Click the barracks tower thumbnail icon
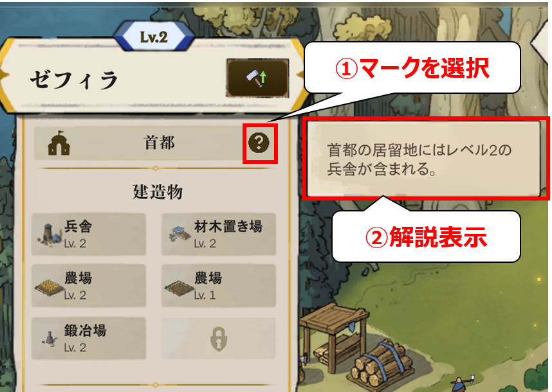This screenshot has width=552, height=392. point(48,235)
